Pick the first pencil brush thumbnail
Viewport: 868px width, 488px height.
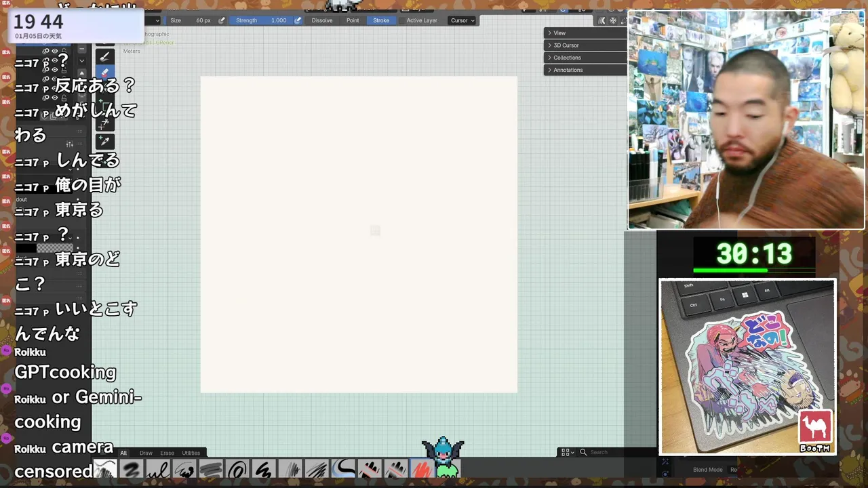105,469
